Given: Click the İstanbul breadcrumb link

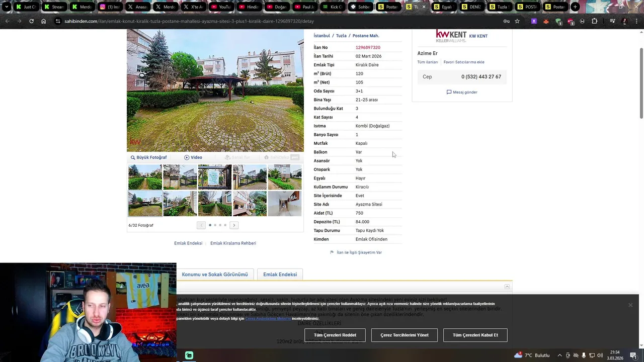Looking at the screenshot, I should (x=322, y=36).
